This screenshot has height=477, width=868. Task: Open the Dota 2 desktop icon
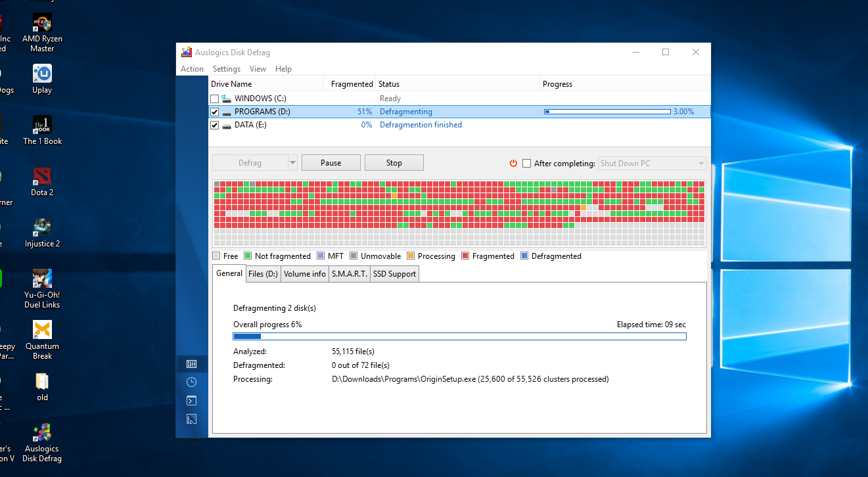[x=42, y=182]
